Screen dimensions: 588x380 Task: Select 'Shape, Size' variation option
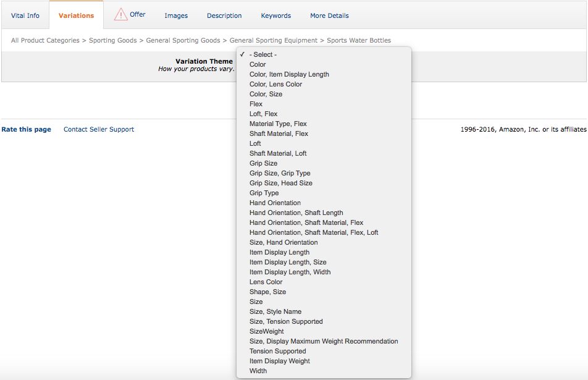267,292
